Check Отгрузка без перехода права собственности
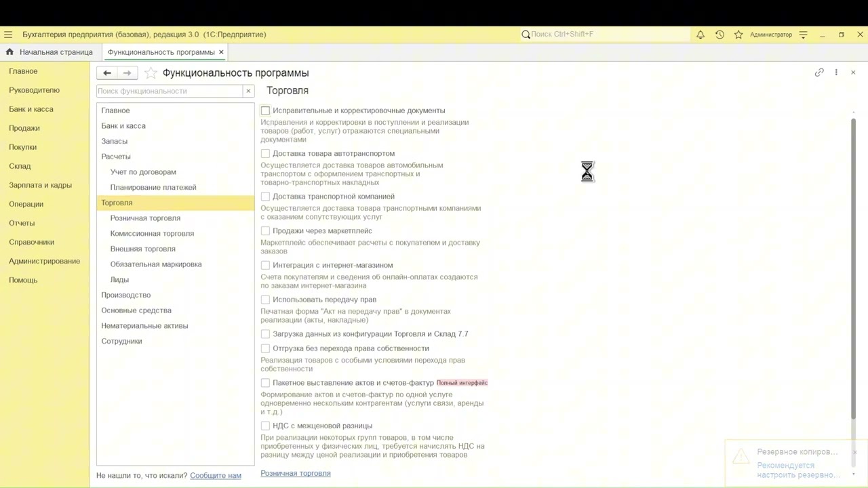The height and width of the screenshot is (488, 868). (x=265, y=348)
